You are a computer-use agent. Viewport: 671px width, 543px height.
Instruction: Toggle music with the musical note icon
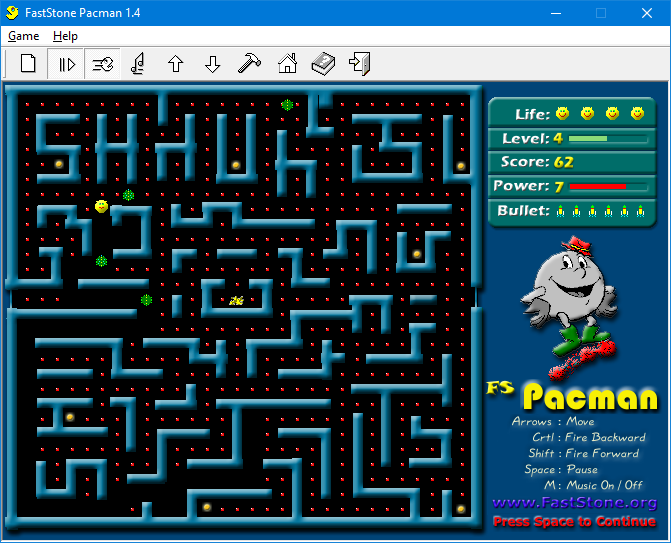coord(138,64)
